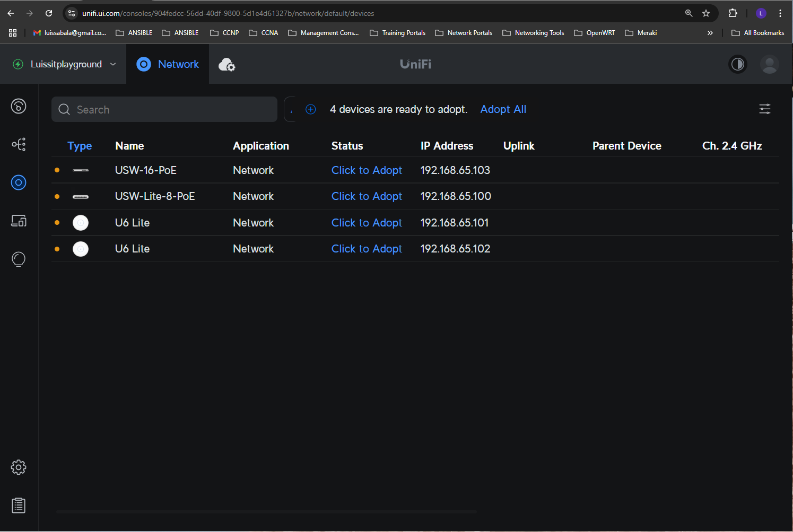793x532 pixels.
Task: Sort by the IP Address column header
Action: 447,146
